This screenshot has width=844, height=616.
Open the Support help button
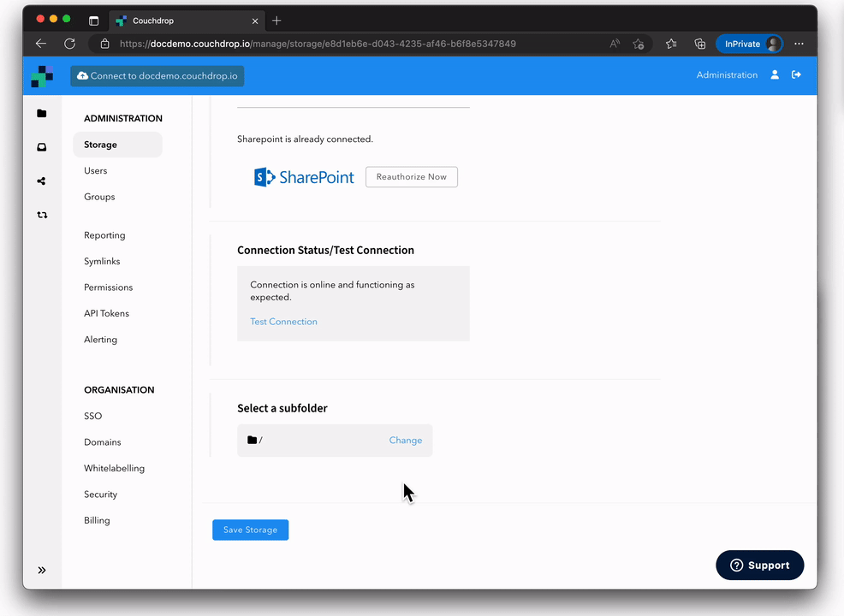click(759, 565)
